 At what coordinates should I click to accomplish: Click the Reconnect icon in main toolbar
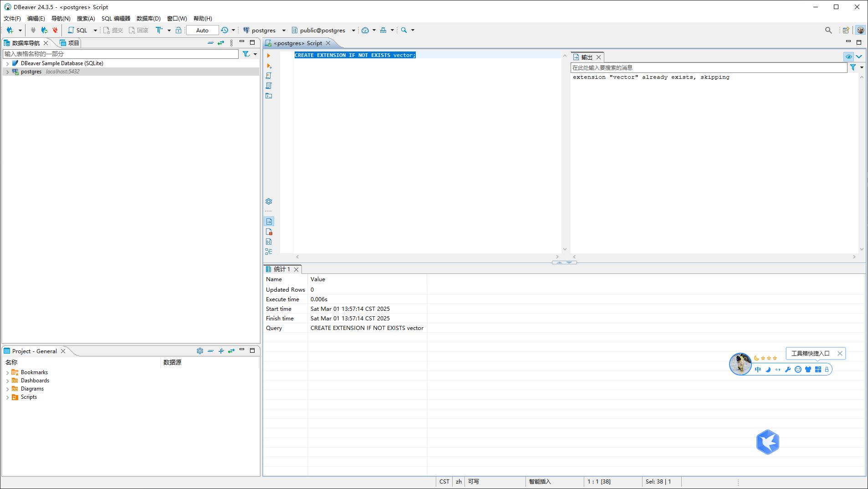pos(44,30)
